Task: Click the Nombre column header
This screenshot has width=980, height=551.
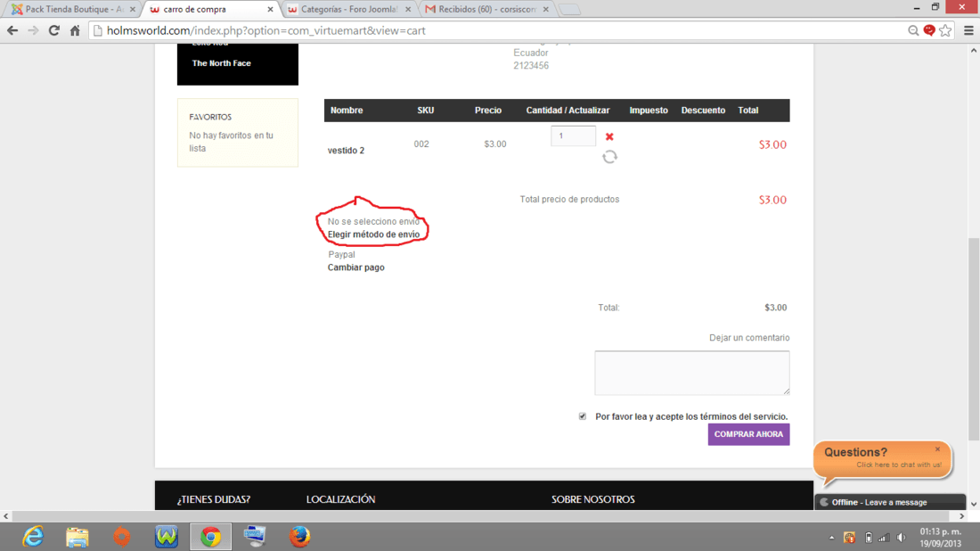Action: [x=347, y=110]
